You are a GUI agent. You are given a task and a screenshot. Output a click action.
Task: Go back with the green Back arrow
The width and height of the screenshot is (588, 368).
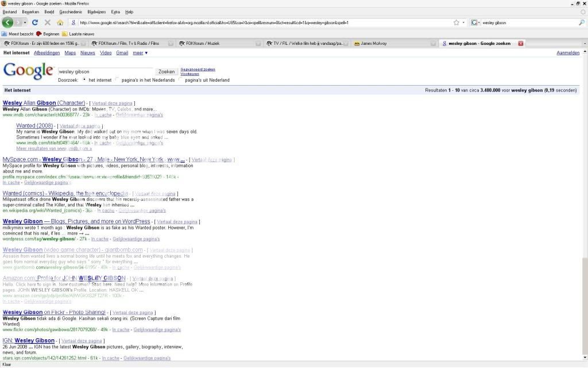pyautogui.click(x=7, y=22)
